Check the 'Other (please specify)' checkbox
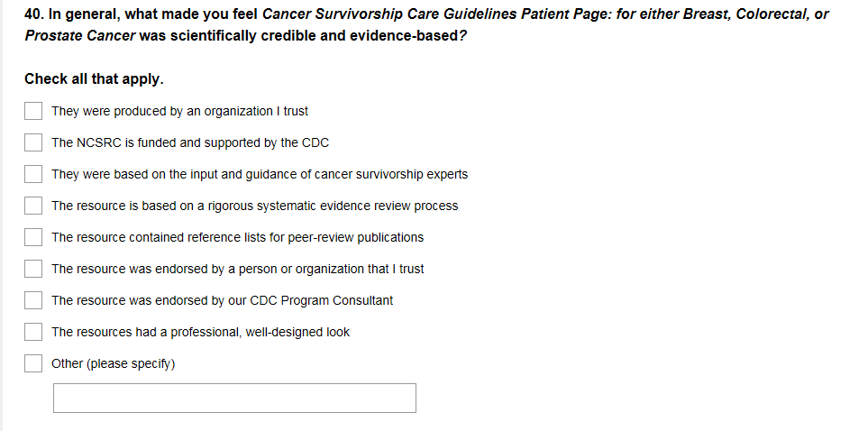 [33, 363]
